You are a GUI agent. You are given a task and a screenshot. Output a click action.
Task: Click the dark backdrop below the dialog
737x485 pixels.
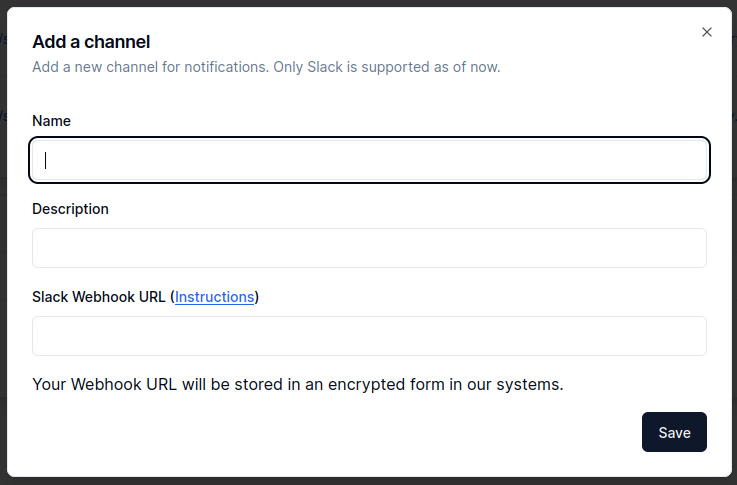[368, 482]
